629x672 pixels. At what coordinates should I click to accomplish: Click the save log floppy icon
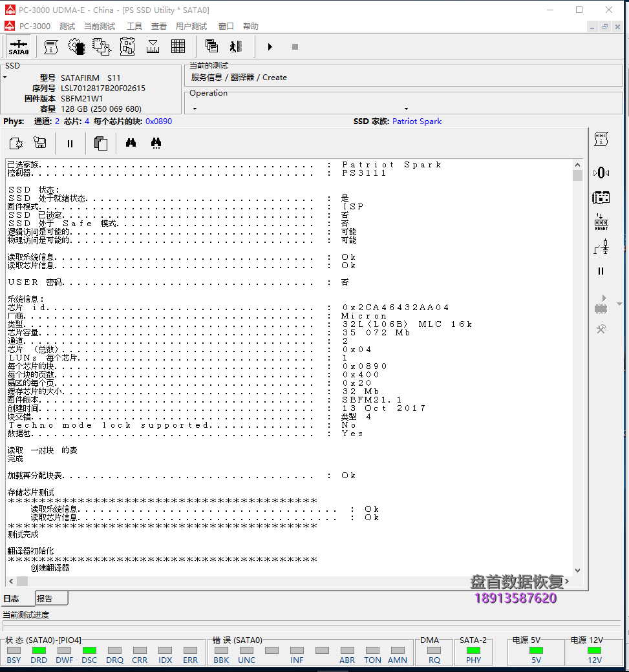40,142
